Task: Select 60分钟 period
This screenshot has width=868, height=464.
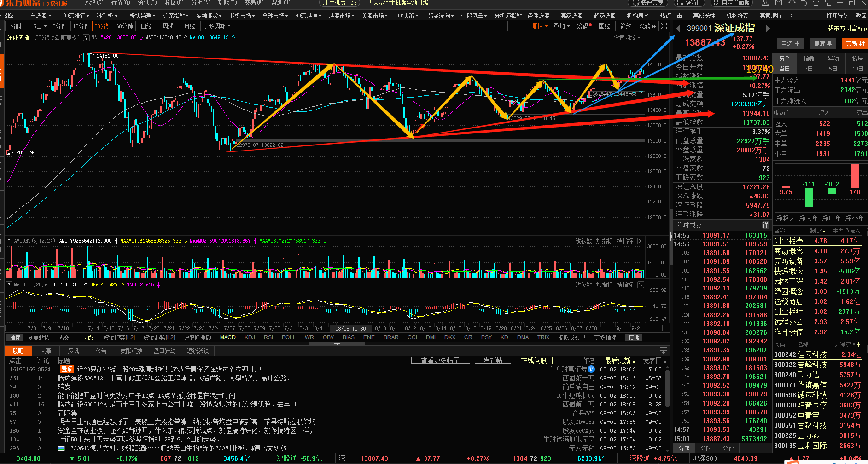Action: coord(124,26)
